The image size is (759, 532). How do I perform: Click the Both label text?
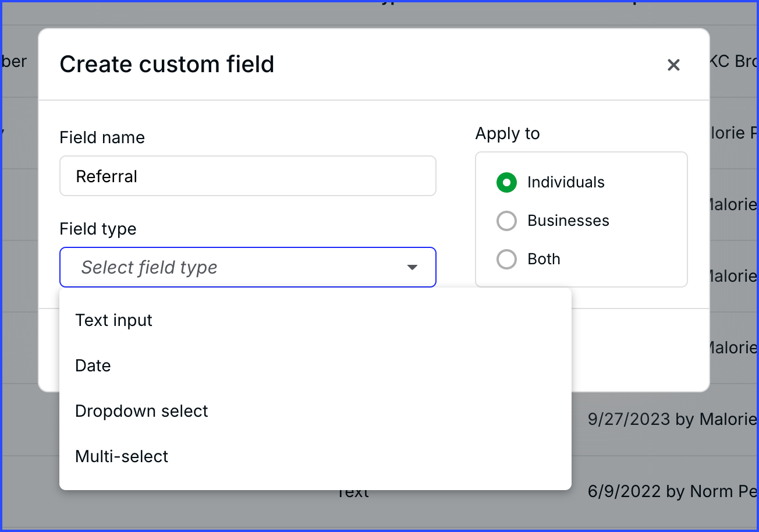point(544,259)
